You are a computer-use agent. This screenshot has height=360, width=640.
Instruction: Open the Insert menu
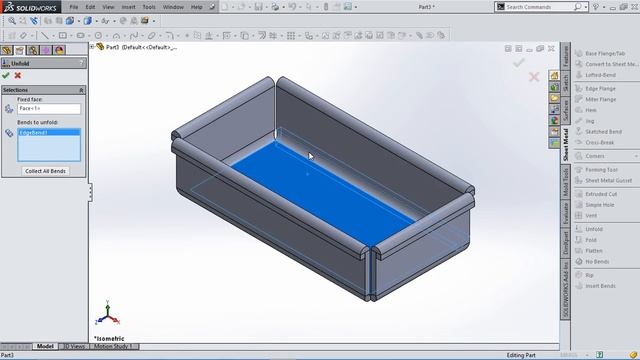(128, 7)
